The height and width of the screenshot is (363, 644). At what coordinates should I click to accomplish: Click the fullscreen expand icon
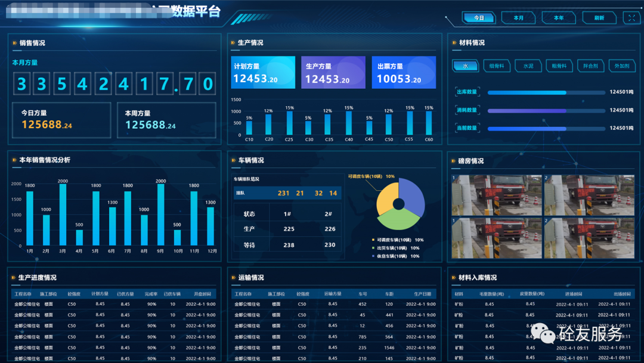click(x=631, y=18)
